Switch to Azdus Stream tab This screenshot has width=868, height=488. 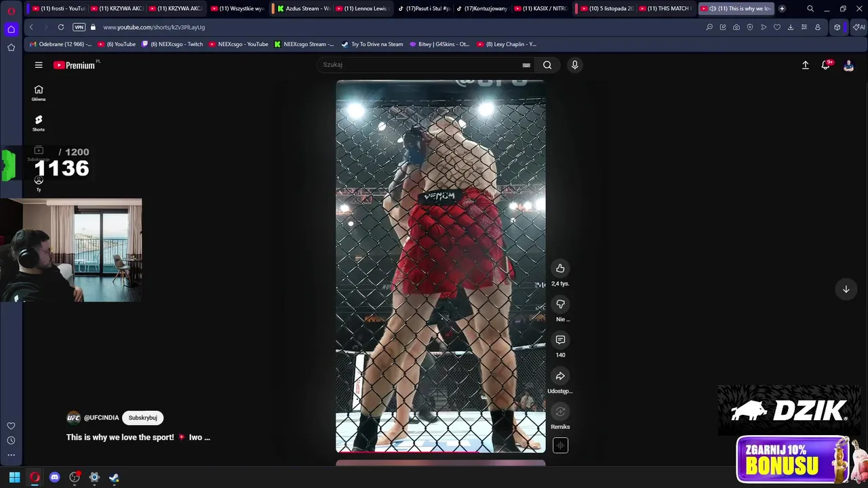tap(302, 9)
